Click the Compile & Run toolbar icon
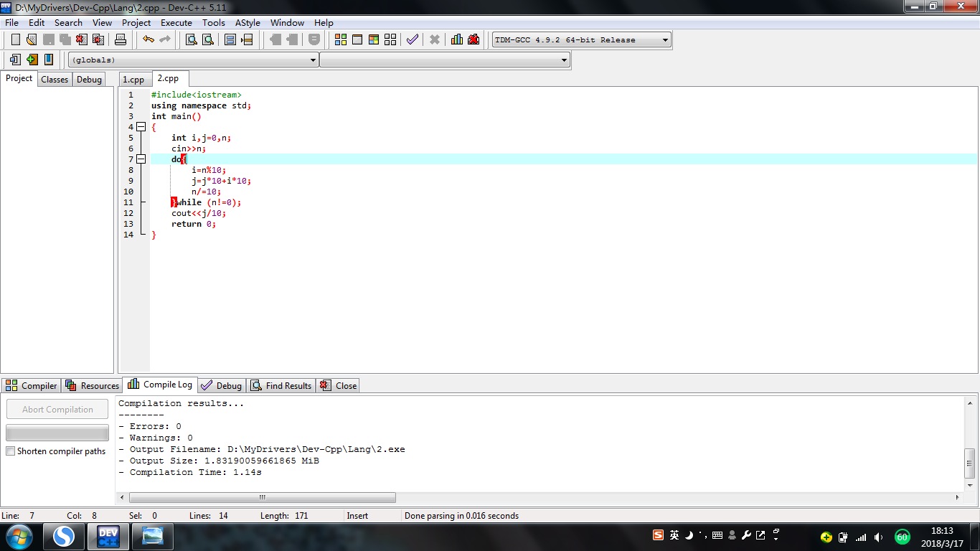The image size is (980, 551). [x=374, y=39]
